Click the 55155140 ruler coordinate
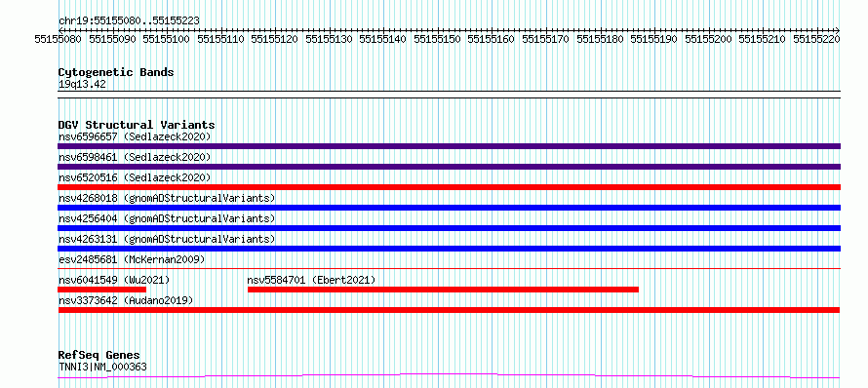 coord(383,39)
